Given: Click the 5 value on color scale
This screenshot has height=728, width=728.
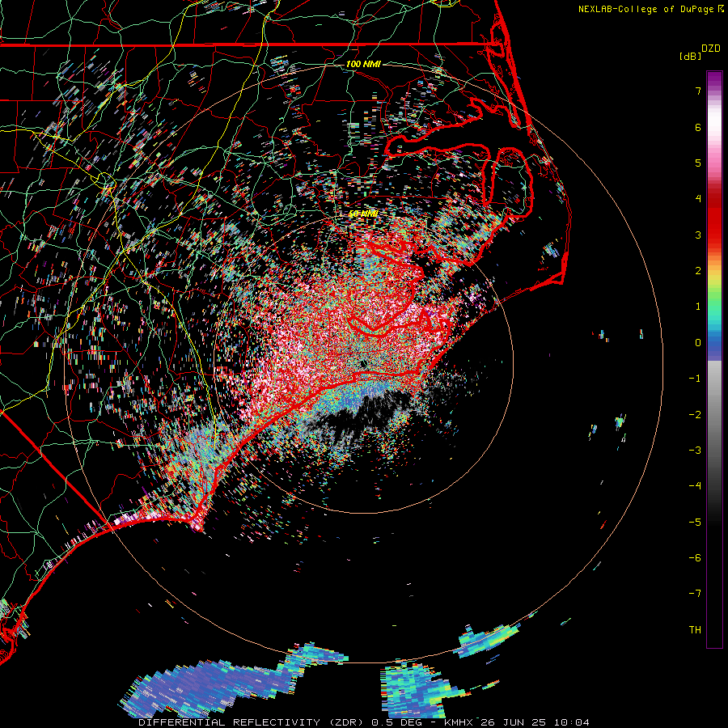Looking at the screenshot, I should [x=698, y=163].
